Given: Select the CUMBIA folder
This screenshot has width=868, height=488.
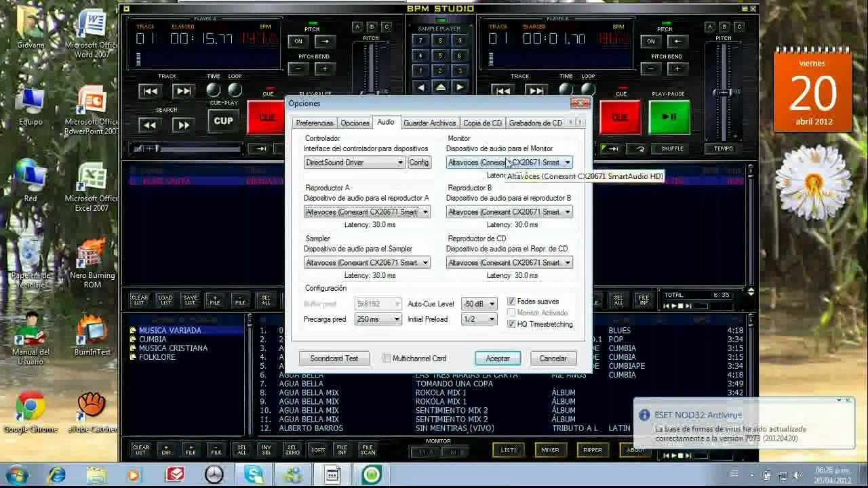Looking at the screenshot, I should 153,339.
